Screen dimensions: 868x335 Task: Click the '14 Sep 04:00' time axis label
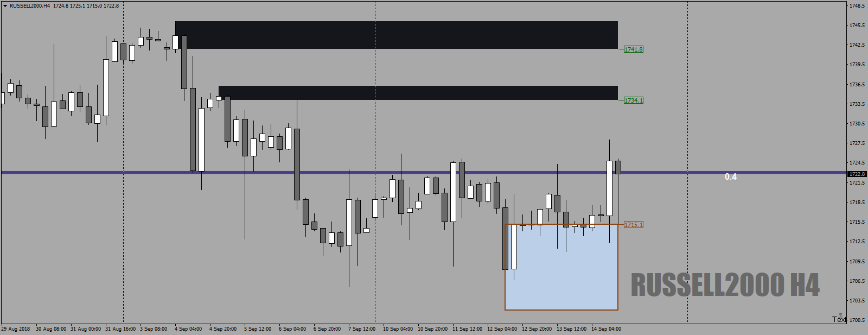[606, 329]
